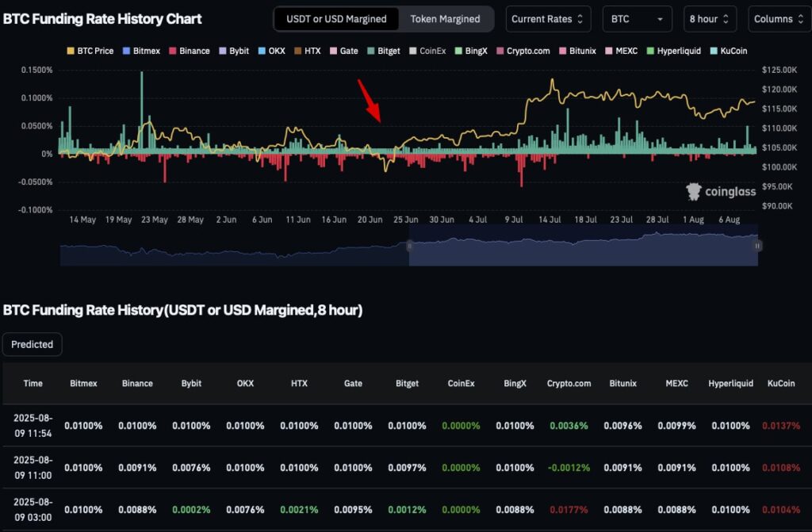Click the -0.0012% Crypto.com rate value
812x532 pixels.
569,468
